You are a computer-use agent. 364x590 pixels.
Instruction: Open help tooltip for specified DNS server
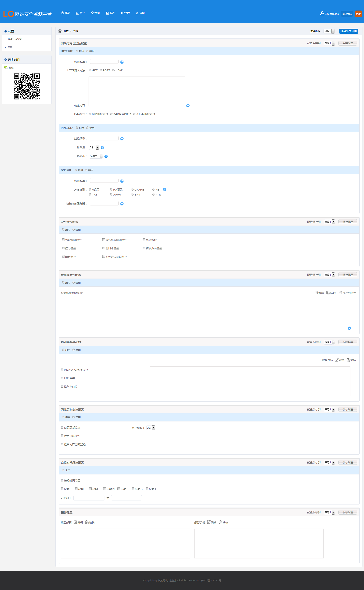click(122, 204)
